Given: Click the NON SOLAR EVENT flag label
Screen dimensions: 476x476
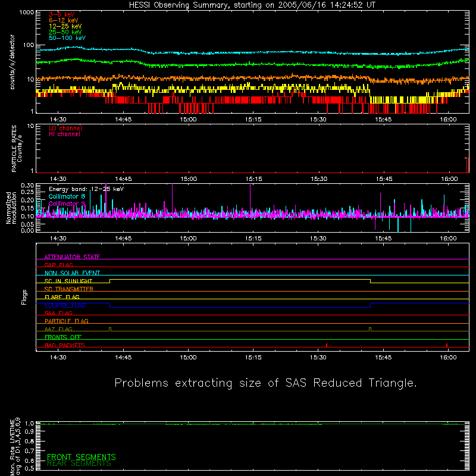Looking at the screenshot, I should pyautogui.click(x=72, y=273).
